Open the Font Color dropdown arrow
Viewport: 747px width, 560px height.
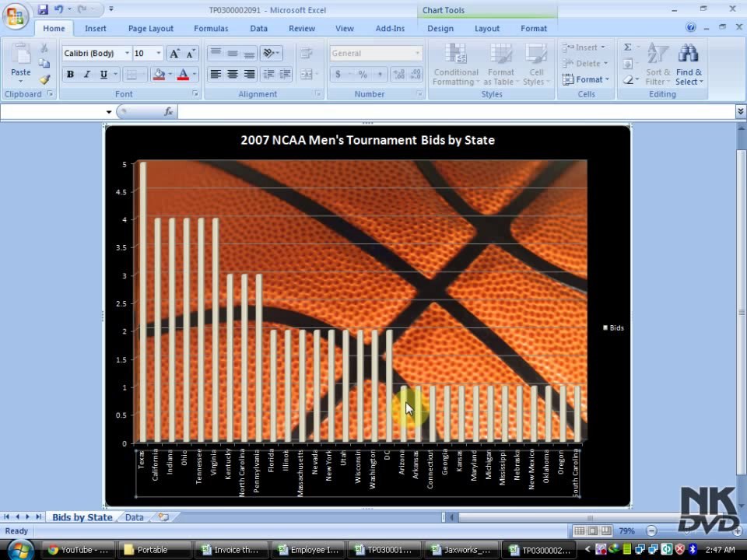pyautogui.click(x=195, y=75)
